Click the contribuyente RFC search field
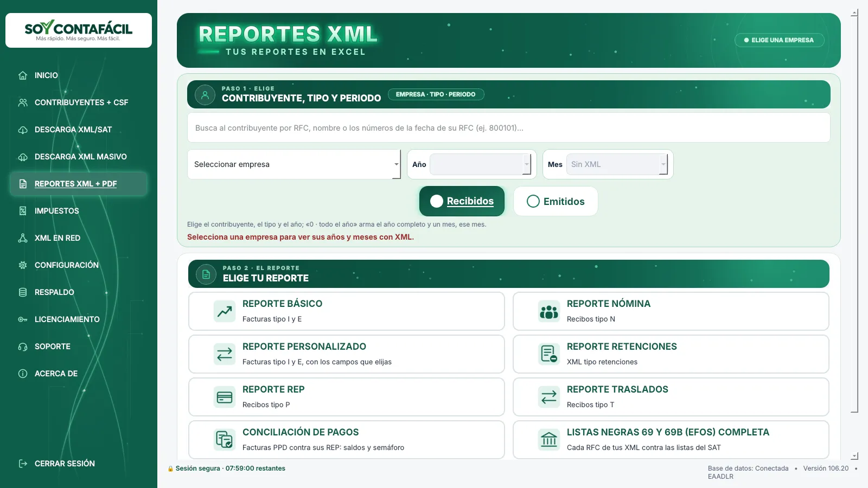 [509, 128]
